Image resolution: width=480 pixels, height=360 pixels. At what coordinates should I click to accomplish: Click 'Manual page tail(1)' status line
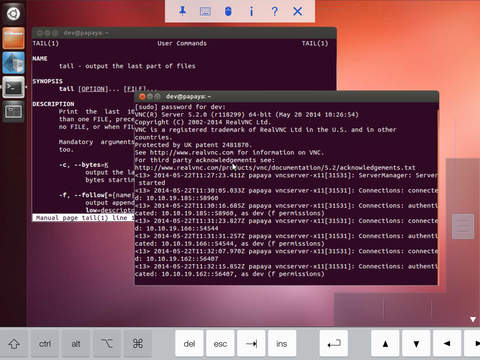[83, 218]
